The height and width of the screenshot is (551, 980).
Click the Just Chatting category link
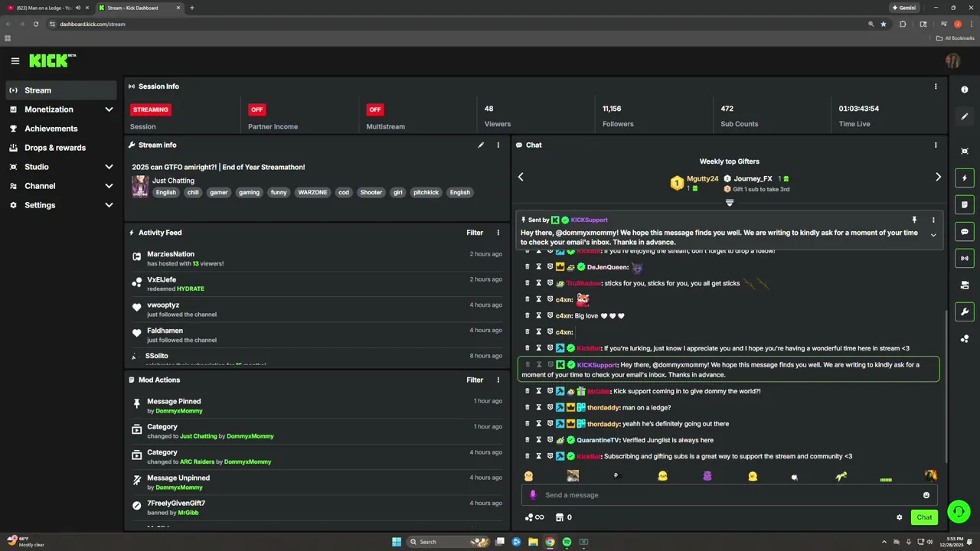coord(173,181)
